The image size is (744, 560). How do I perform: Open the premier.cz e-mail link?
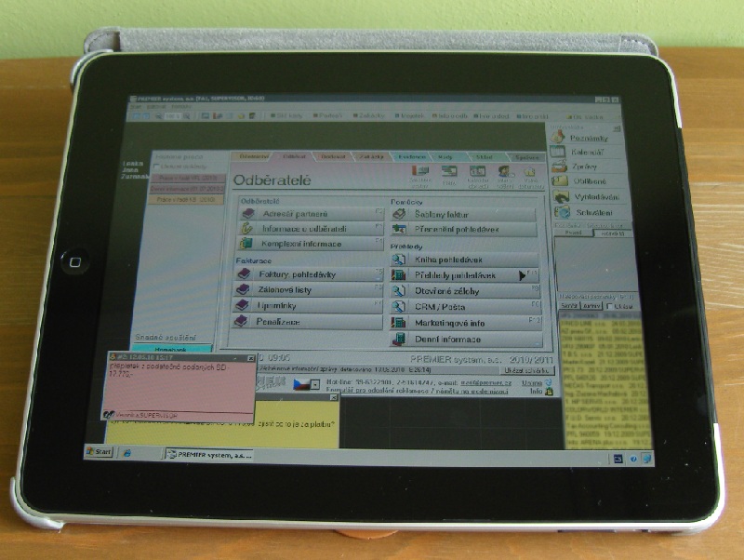[x=485, y=382]
